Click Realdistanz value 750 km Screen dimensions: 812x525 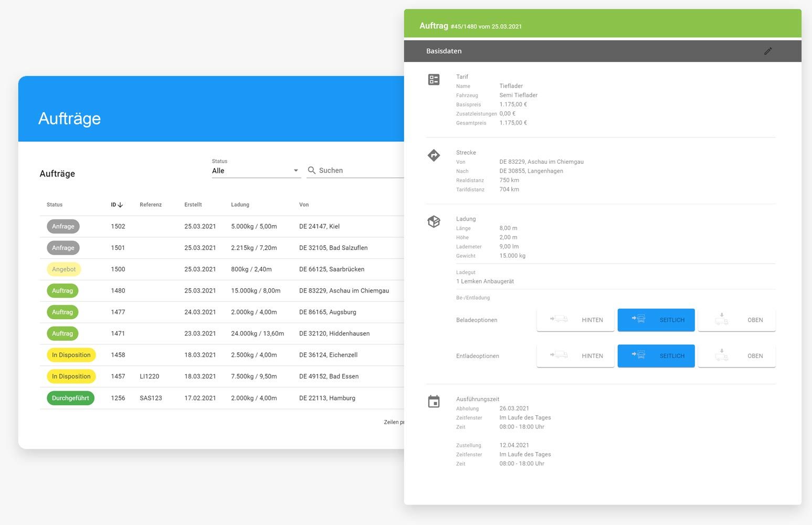[x=509, y=180]
